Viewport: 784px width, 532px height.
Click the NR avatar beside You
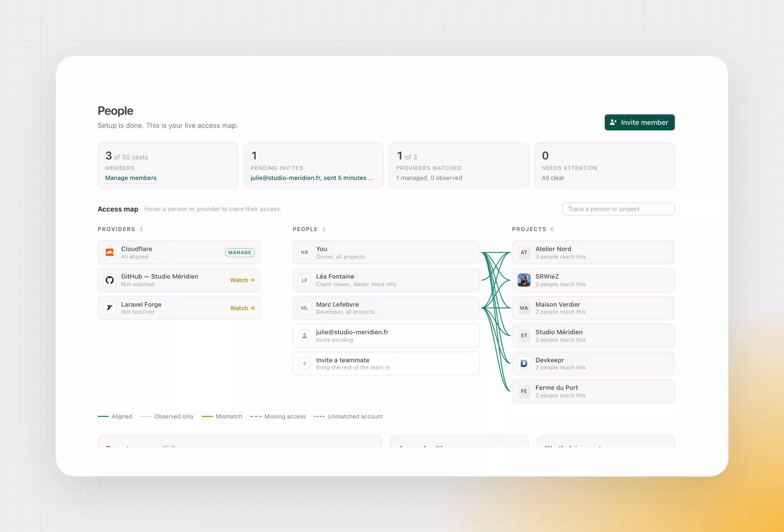305,252
